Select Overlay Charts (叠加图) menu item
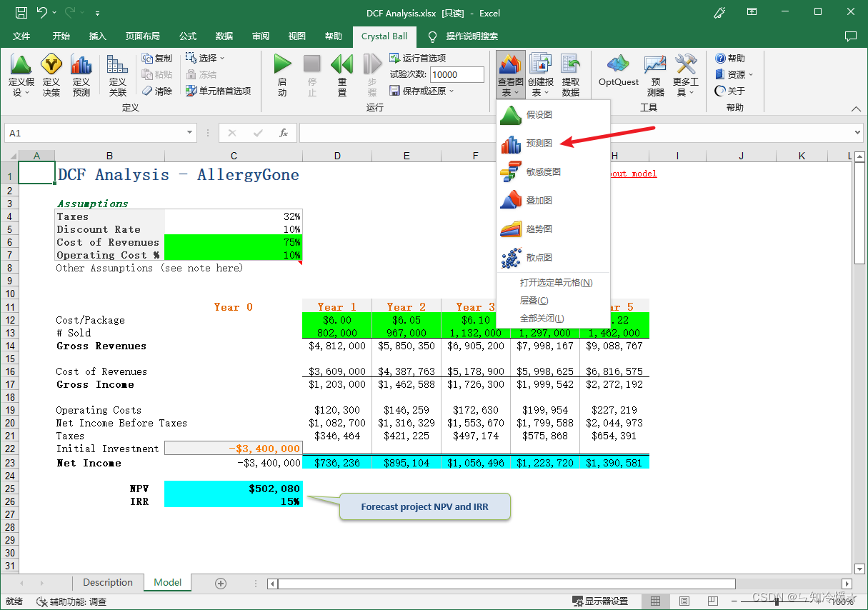 click(553, 200)
